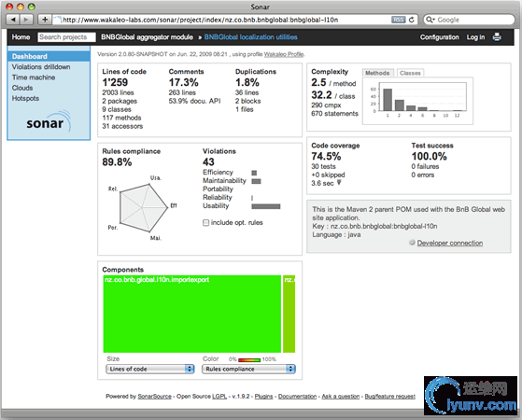522x420 pixels.
Task: Select Dashboard in the sidebar
Action: coord(49,56)
